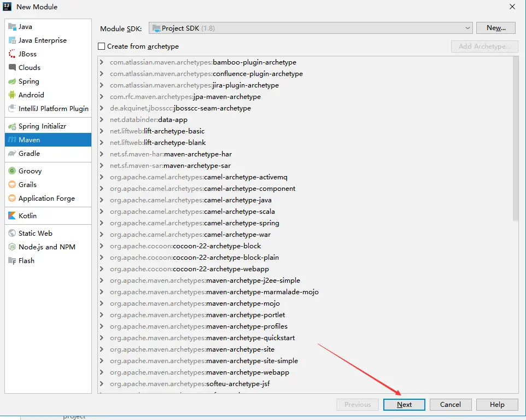The width and height of the screenshot is (526, 420).
Task: Close the New Module dialog
Action: [x=512, y=7]
